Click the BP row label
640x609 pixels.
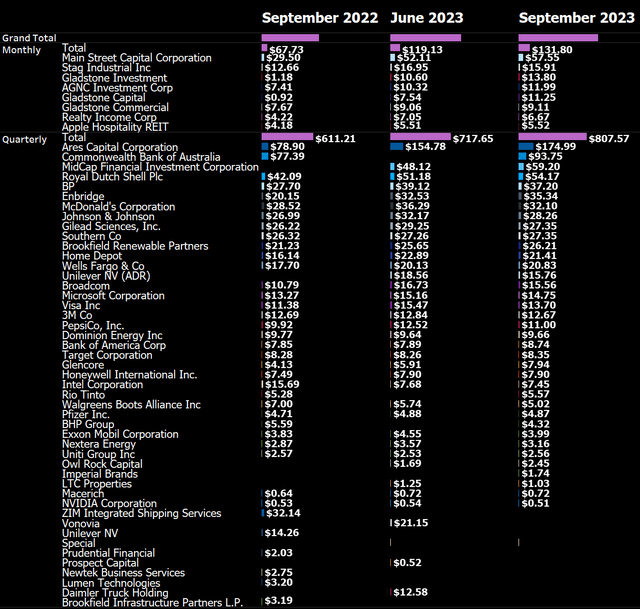68,187
